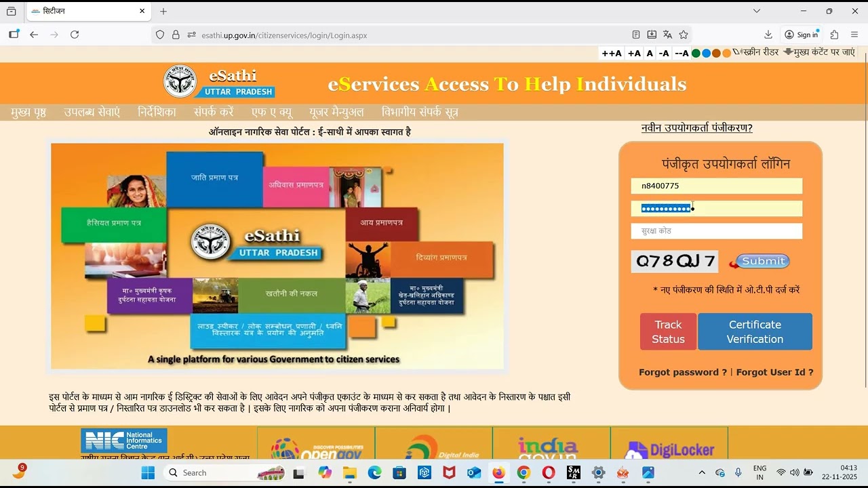Open the उपलब्ध सेवाएं menu item
This screenshot has height=488, width=868.
92,113
